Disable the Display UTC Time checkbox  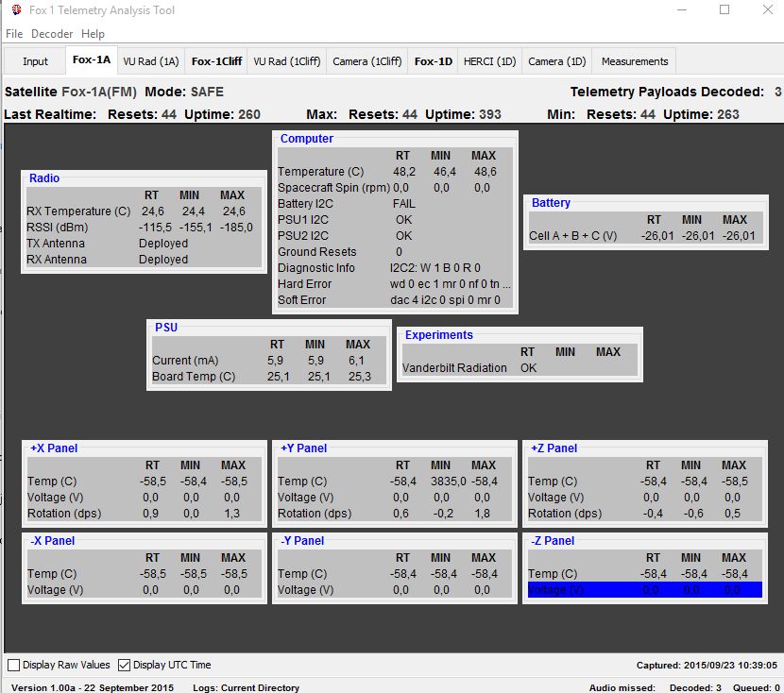click(x=127, y=665)
